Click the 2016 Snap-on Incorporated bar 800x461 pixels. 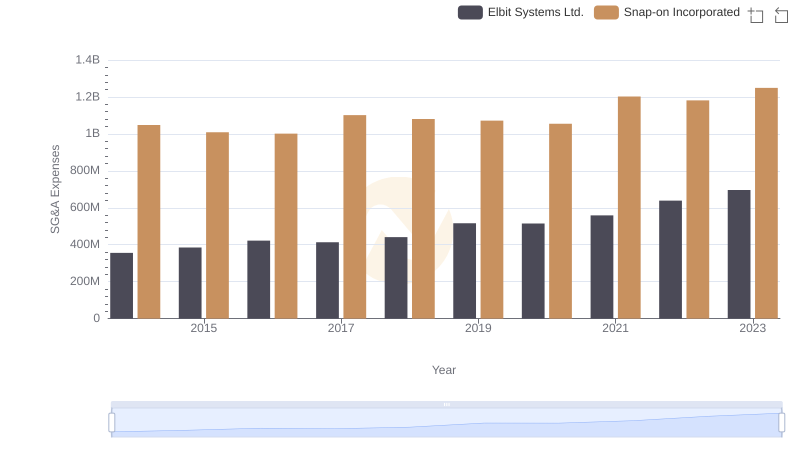tap(286, 226)
